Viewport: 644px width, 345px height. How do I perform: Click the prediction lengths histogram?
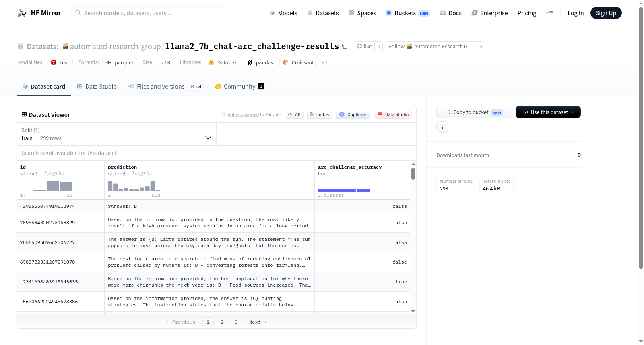tap(134, 186)
